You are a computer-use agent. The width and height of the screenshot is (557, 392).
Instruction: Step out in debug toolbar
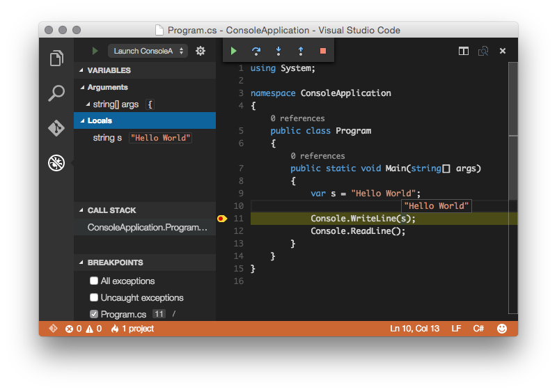301,51
